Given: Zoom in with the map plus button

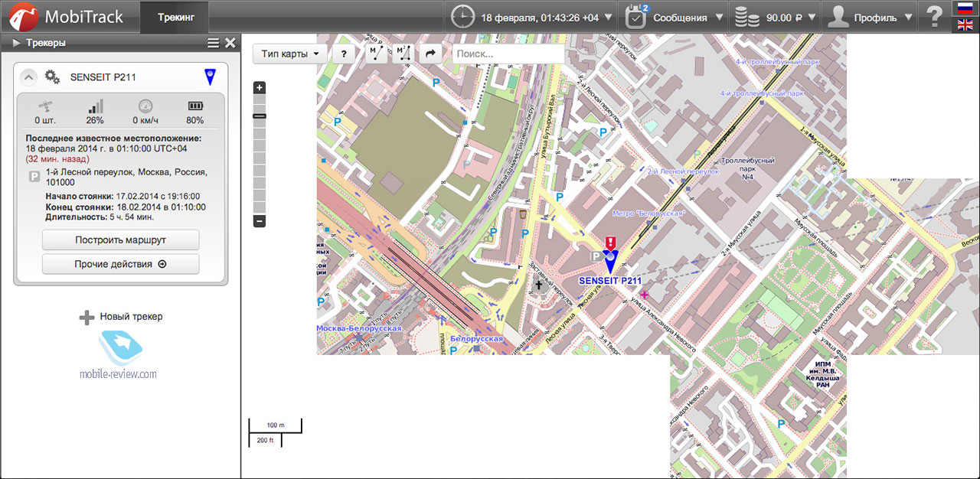Looking at the screenshot, I should point(260,88).
